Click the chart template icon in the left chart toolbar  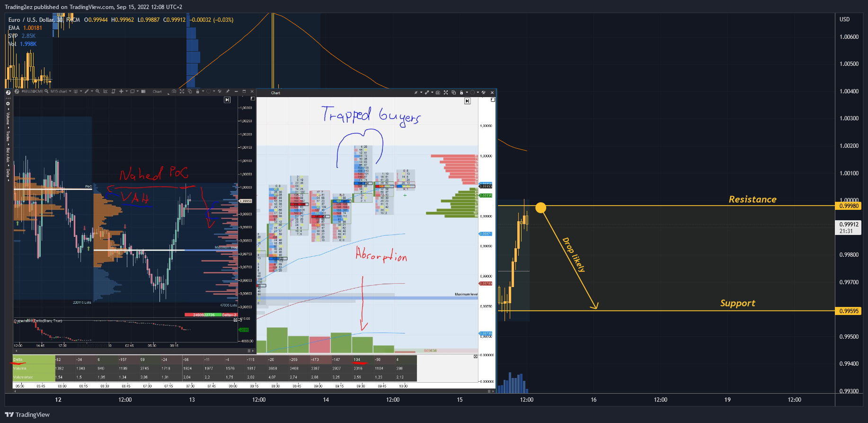click(76, 91)
